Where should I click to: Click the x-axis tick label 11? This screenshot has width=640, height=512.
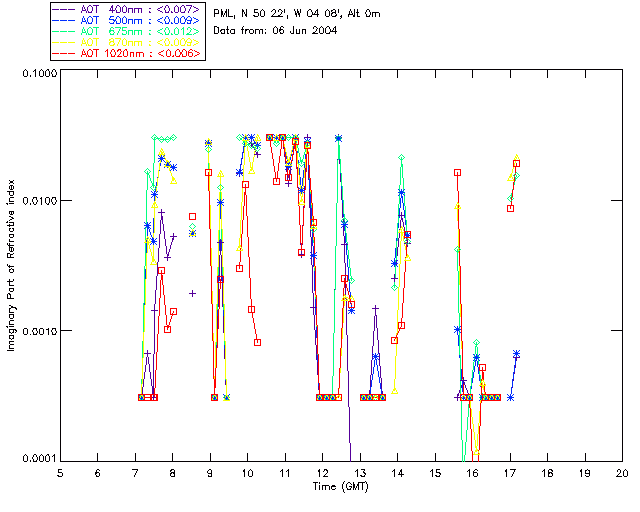click(x=285, y=473)
